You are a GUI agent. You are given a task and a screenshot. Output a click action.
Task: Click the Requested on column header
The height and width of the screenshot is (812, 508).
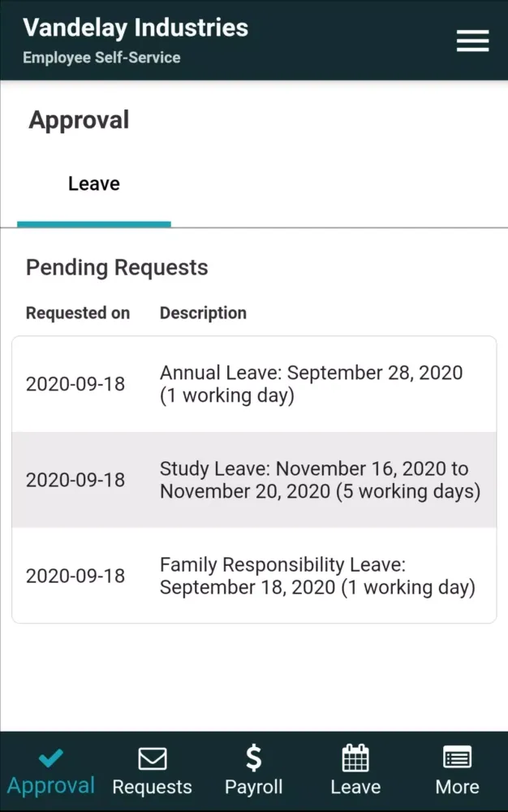coord(78,313)
